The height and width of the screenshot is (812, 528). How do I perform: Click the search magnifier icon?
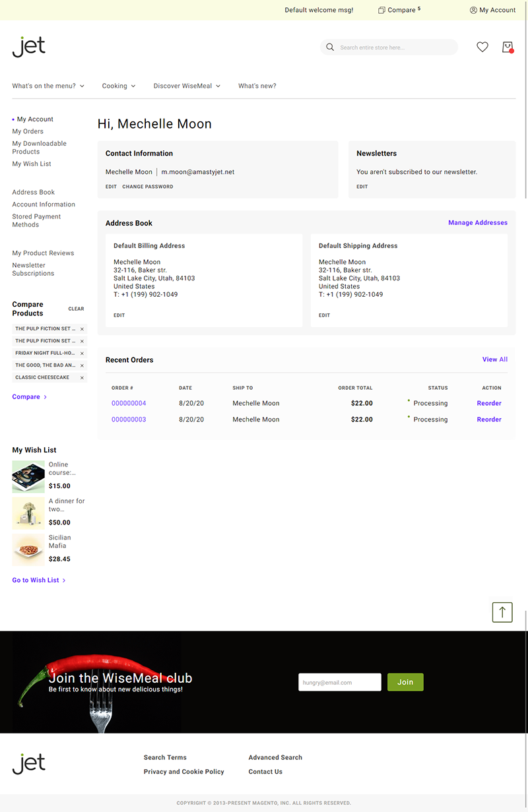coord(330,47)
